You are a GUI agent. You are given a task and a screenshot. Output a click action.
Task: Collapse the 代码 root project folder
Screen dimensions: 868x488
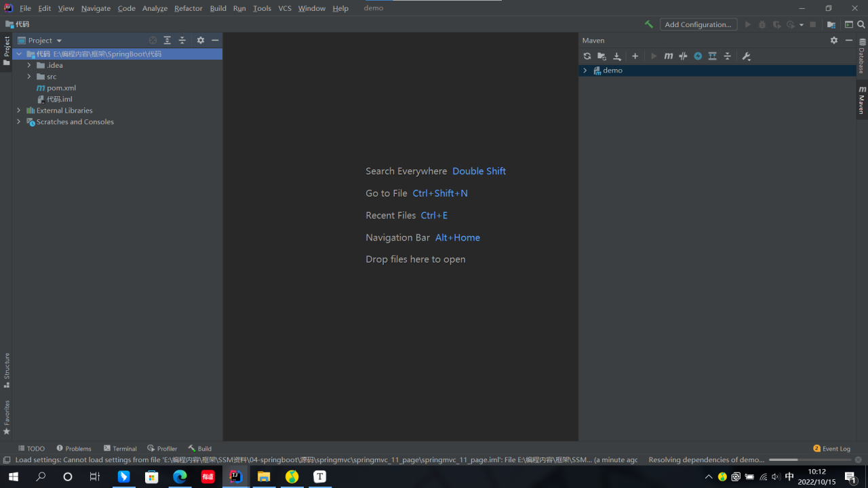19,54
